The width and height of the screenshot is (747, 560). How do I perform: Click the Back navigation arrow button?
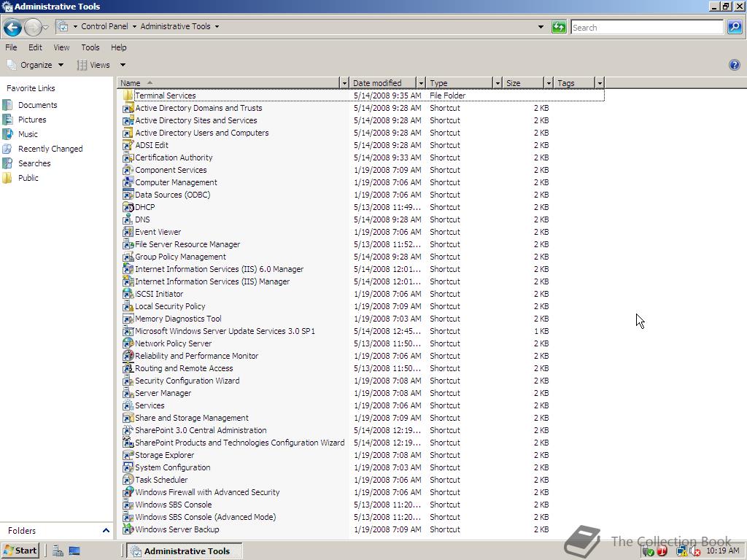pos(13,27)
